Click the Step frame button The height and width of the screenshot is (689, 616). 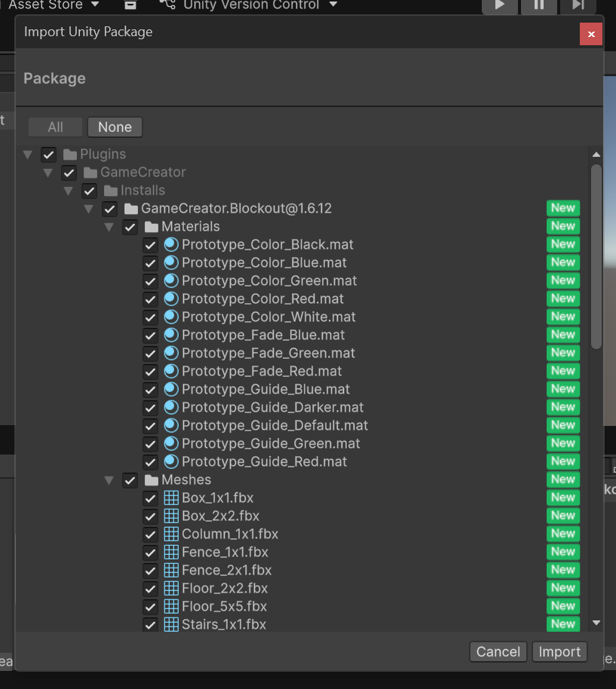click(578, 5)
